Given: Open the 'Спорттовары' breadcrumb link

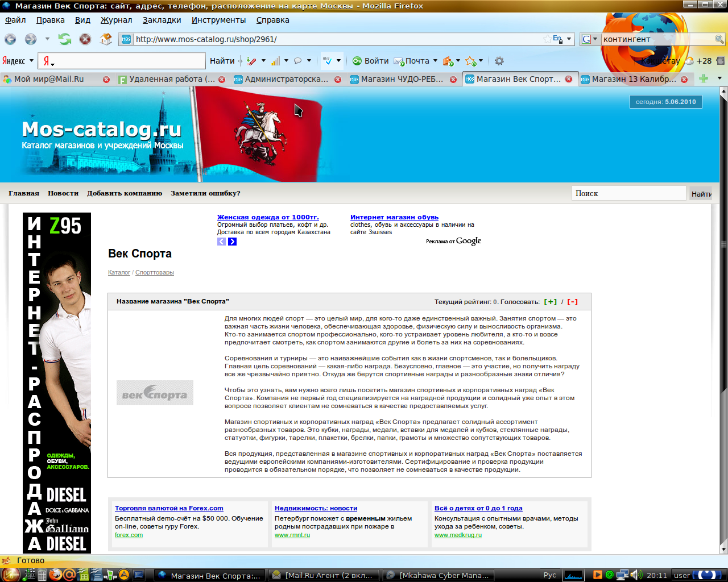Looking at the screenshot, I should pos(155,272).
